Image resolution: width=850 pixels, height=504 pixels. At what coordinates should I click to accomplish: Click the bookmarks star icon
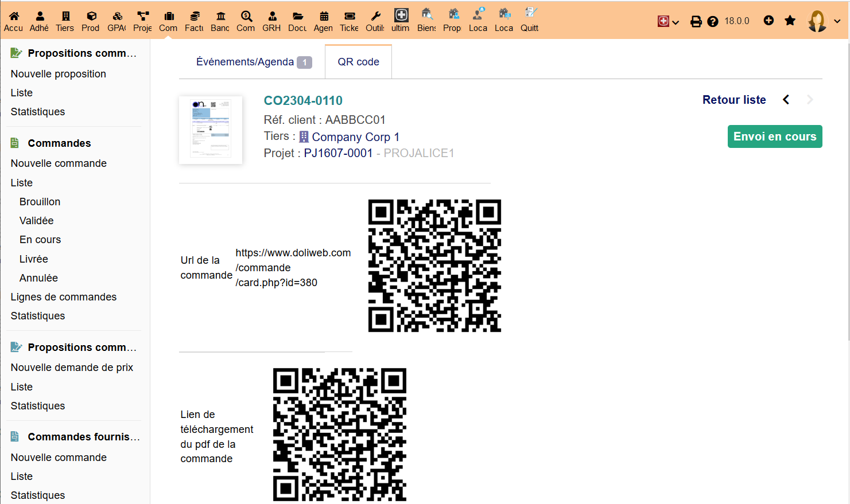coord(790,21)
